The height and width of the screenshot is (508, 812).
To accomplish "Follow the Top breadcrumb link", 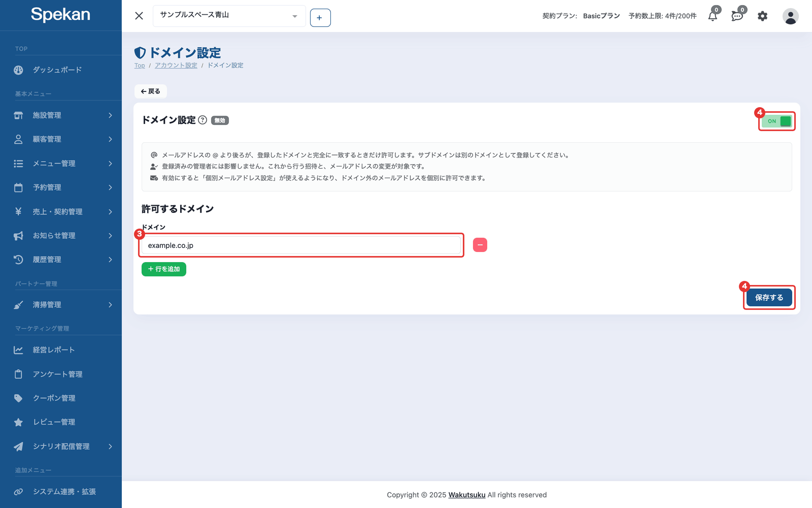I will coord(140,66).
